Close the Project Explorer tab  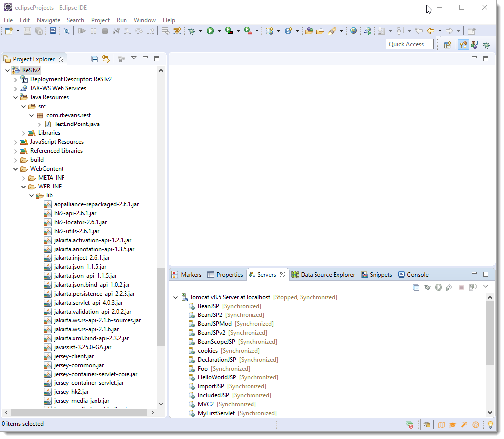coord(61,59)
